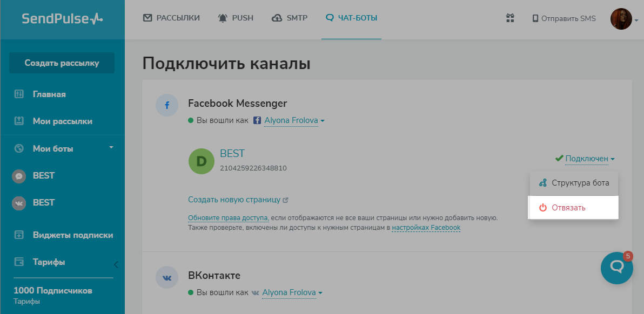Image resolution: width=644 pixels, height=314 pixels.
Task: Open the РАССЫЛКИ tab
Action: (171, 18)
